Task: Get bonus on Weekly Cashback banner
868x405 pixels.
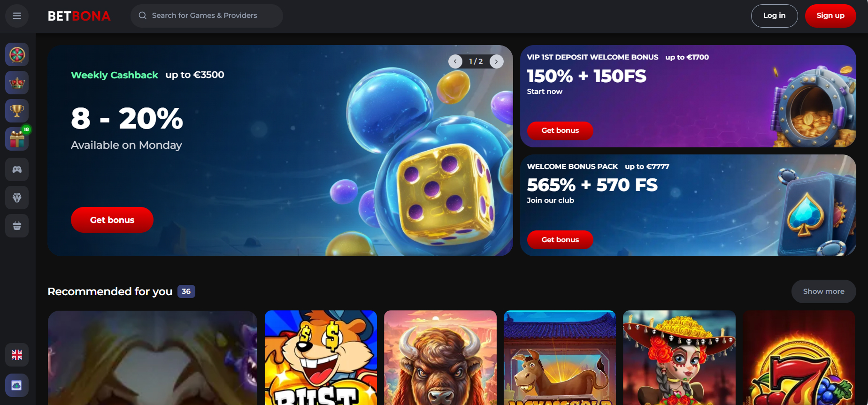Action: [112, 220]
